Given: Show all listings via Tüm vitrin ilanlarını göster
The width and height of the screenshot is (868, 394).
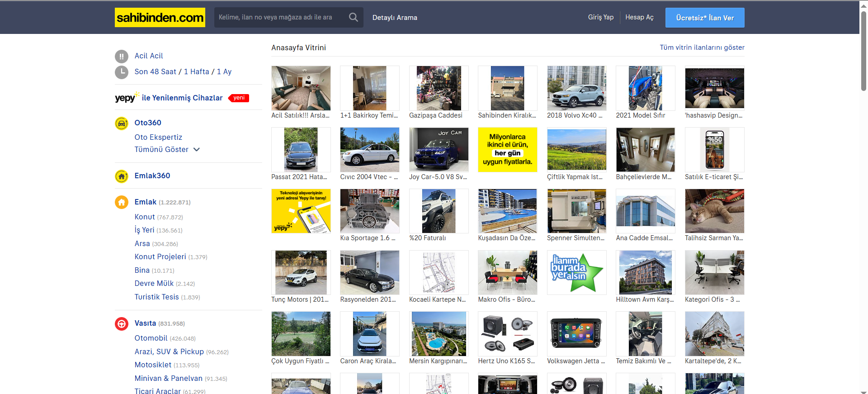Looking at the screenshot, I should pos(702,47).
